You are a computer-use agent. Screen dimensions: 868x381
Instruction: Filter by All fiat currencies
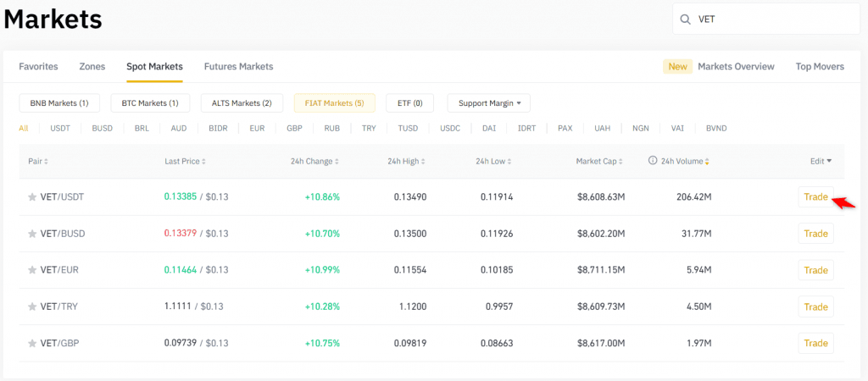point(23,129)
